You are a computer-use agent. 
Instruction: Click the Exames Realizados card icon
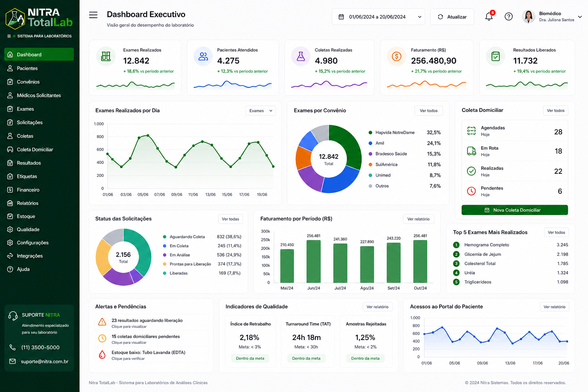(x=106, y=56)
